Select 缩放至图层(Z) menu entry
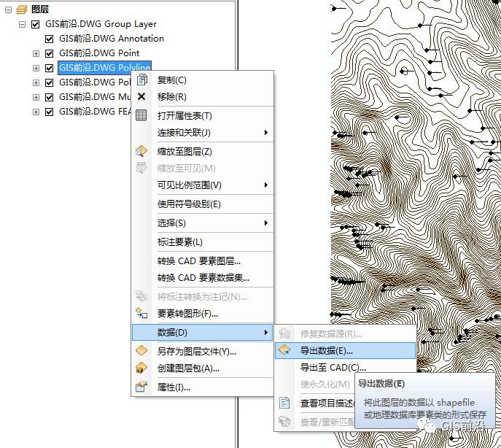 click(203, 152)
